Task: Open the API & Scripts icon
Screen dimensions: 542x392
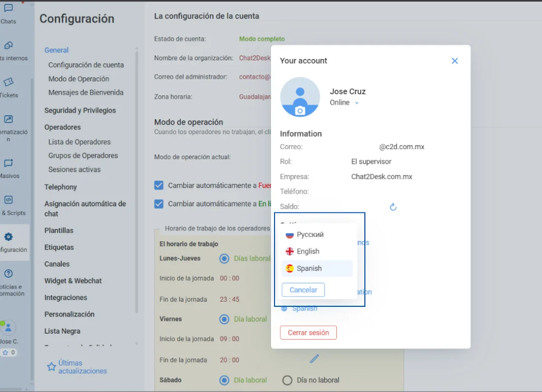Action: click(8, 200)
